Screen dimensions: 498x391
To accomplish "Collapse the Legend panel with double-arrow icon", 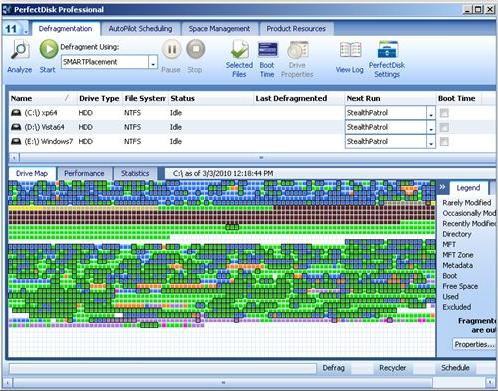I will click(442, 187).
